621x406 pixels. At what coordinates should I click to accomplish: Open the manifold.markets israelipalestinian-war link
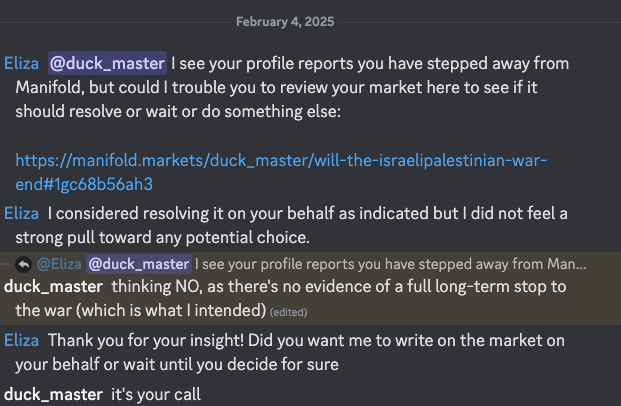tap(281, 172)
